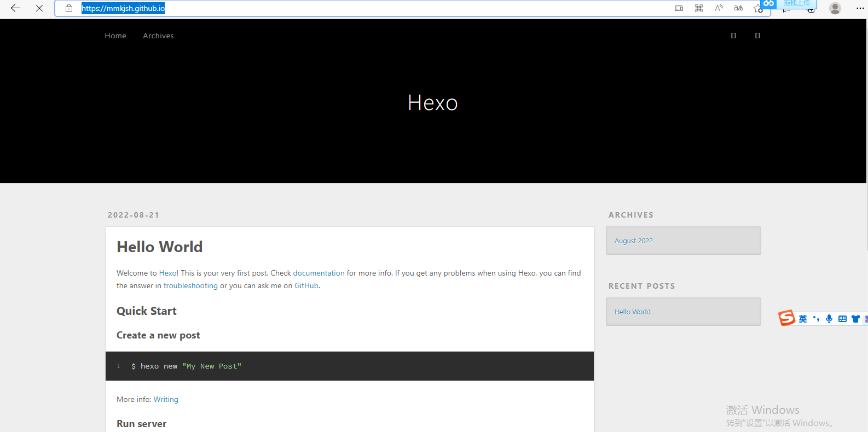The height and width of the screenshot is (432, 868).
Task: View site info via the lock icon
Action: pos(69,8)
